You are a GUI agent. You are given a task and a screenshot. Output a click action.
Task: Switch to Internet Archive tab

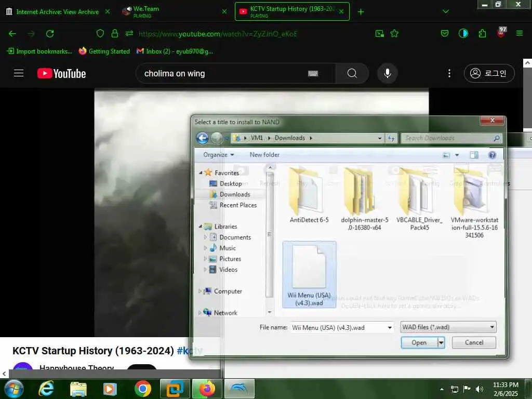coord(58,11)
